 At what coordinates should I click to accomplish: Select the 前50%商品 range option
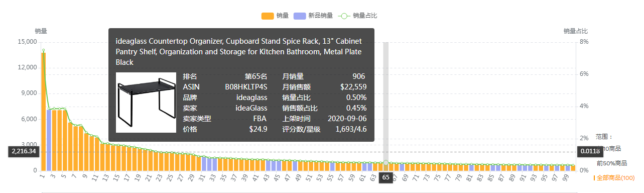click(x=612, y=163)
